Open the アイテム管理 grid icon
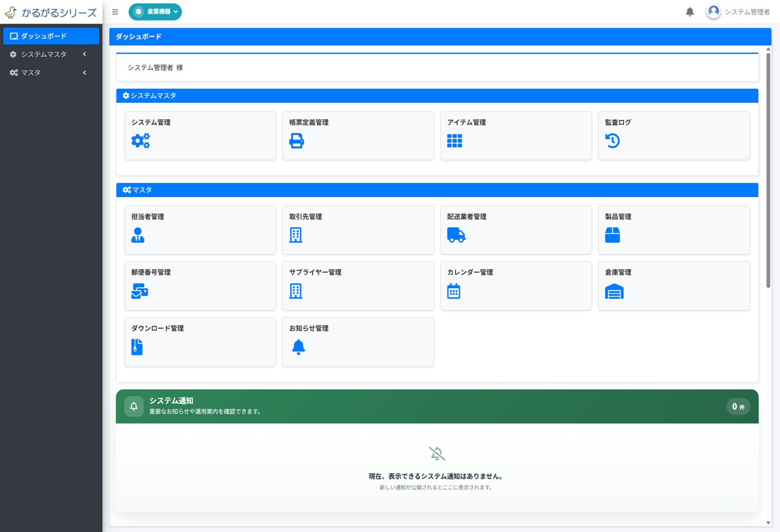The width and height of the screenshot is (780, 532). coord(454,141)
